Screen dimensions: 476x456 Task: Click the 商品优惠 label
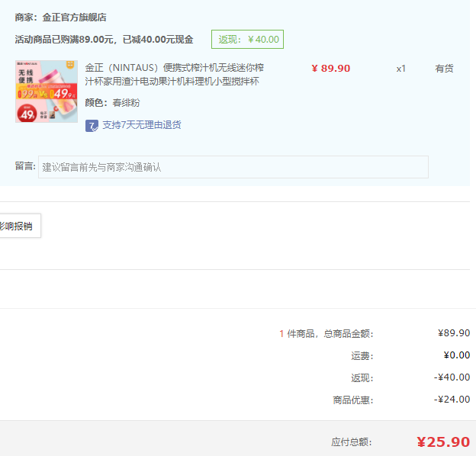(353, 400)
